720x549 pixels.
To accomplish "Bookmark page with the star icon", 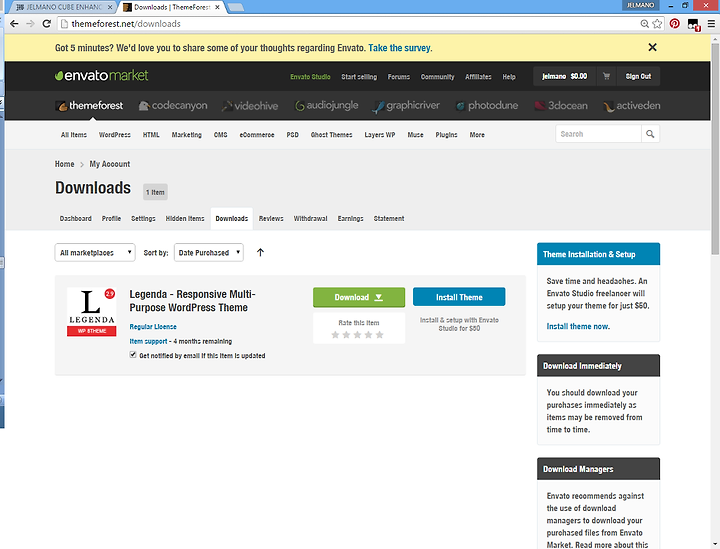I will (x=658, y=24).
